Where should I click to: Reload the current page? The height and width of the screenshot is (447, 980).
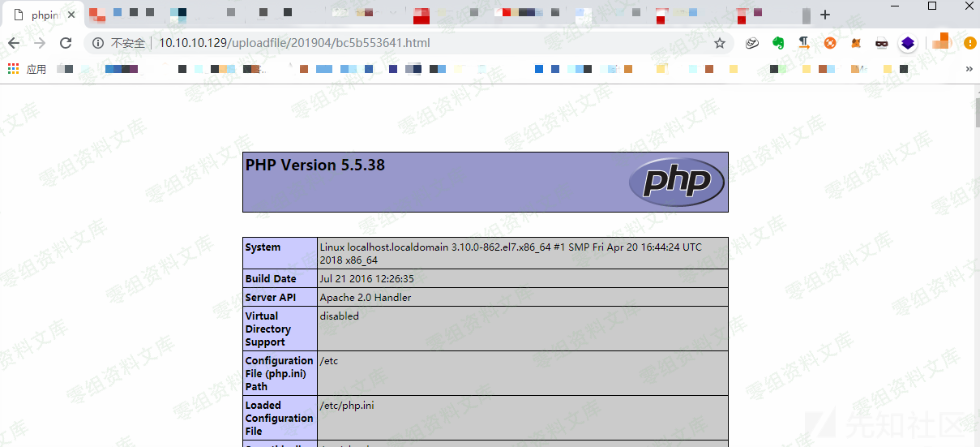66,43
